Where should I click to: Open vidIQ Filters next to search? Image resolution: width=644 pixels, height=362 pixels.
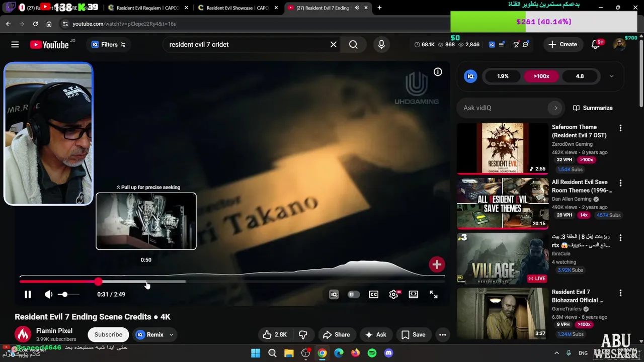[108, 45]
